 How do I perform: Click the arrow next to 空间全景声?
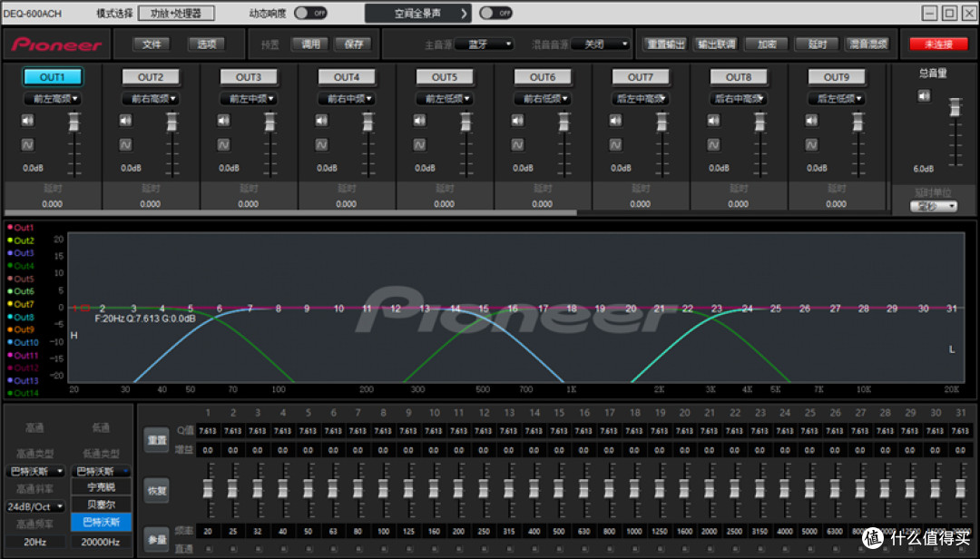point(464,13)
